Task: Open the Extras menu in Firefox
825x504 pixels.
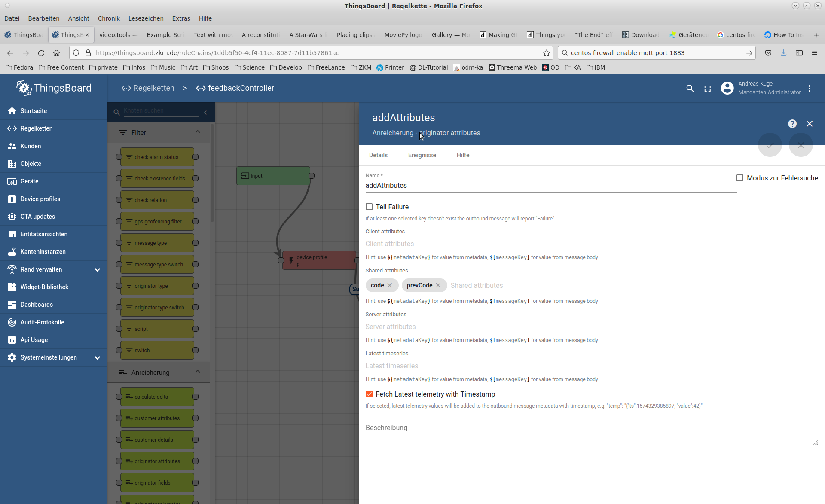Action: click(181, 18)
